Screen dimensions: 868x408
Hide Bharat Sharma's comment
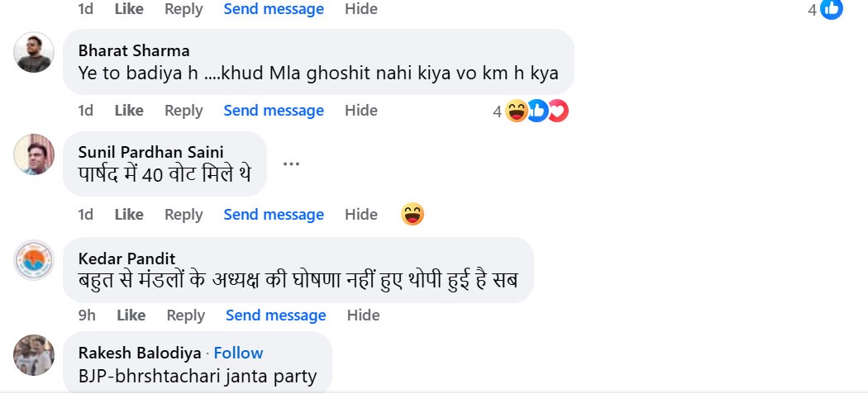(361, 111)
